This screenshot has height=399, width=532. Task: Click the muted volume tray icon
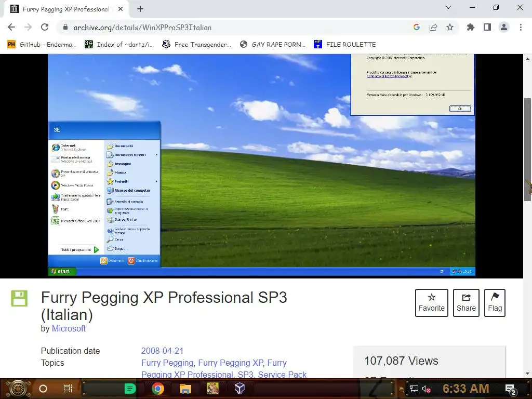coord(426,389)
